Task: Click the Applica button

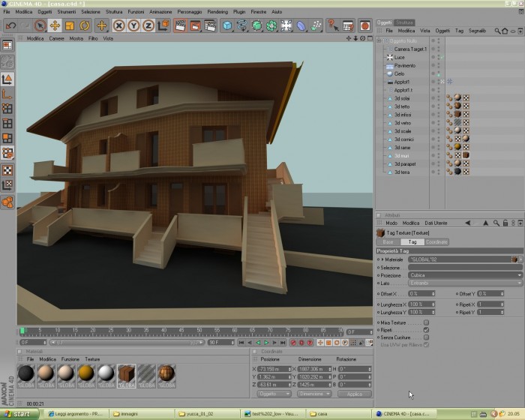Action: [355, 394]
